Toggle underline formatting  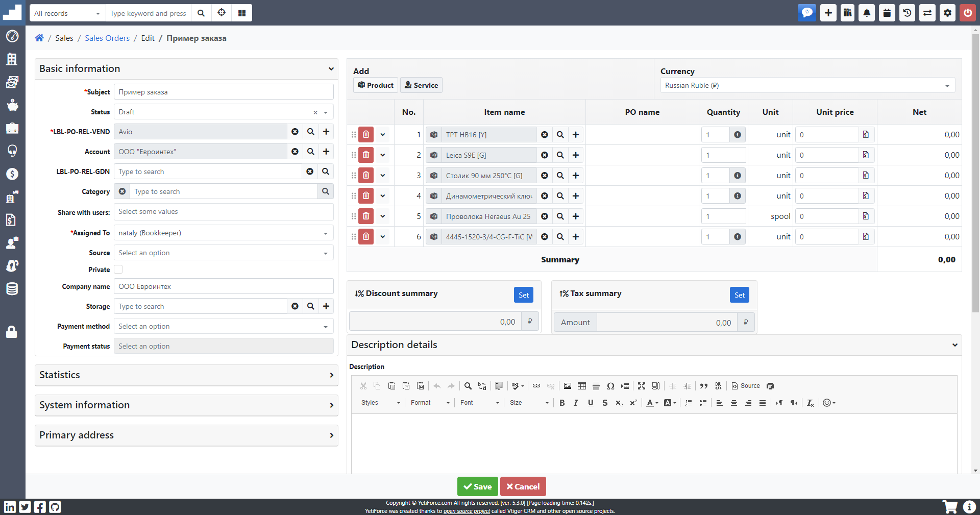click(x=591, y=403)
